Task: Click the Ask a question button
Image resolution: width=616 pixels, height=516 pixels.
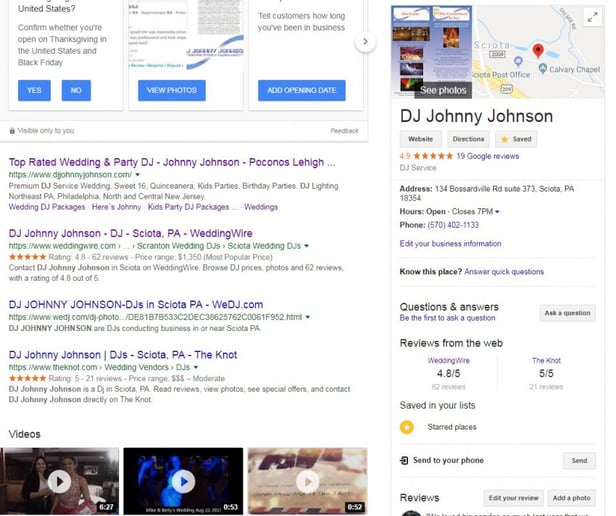Action: [x=567, y=313]
